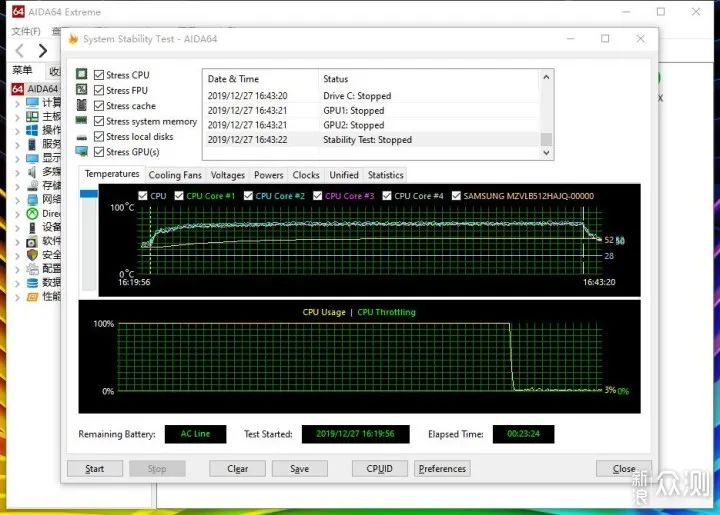Viewport: 720px width, 515px height.
Task: Go forward with the right arrow in AIDA64
Action: [x=43, y=50]
